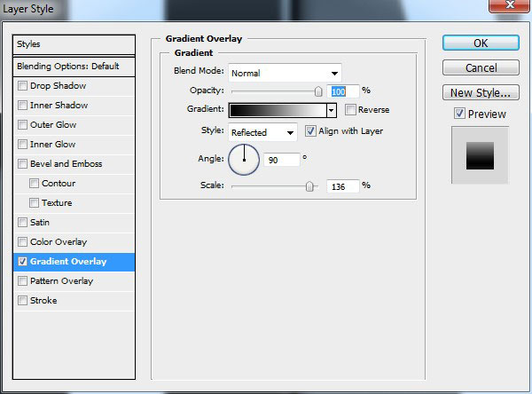Open the Style dropdown set to Reflected
Image resolution: width=532 pixels, height=394 pixels.
point(262,132)
